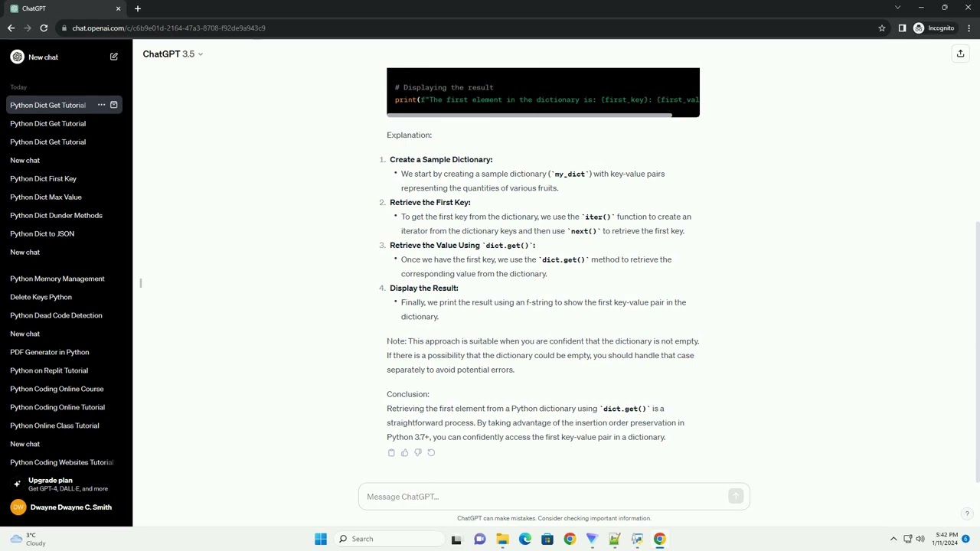Open File Explorer from the taskbar

click(502, 539)
